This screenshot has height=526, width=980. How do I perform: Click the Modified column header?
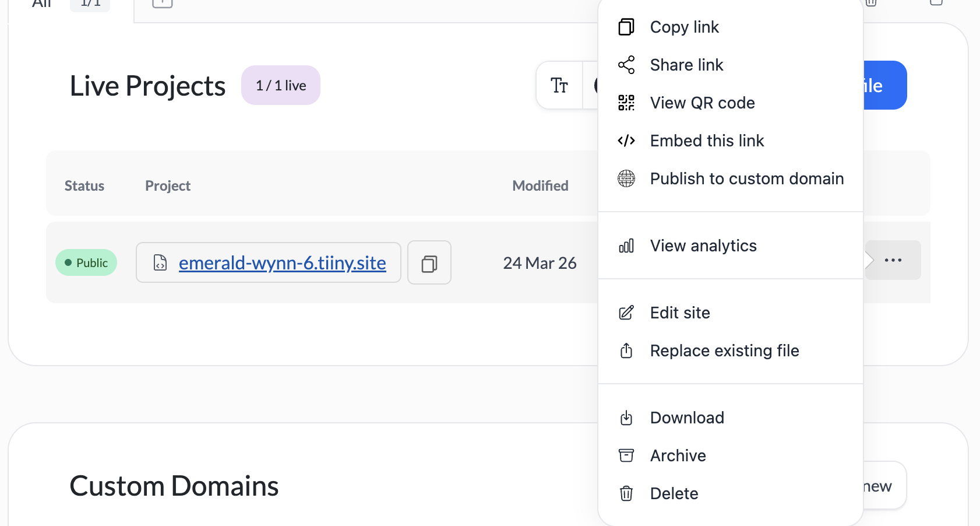click(x=540, y=186)
